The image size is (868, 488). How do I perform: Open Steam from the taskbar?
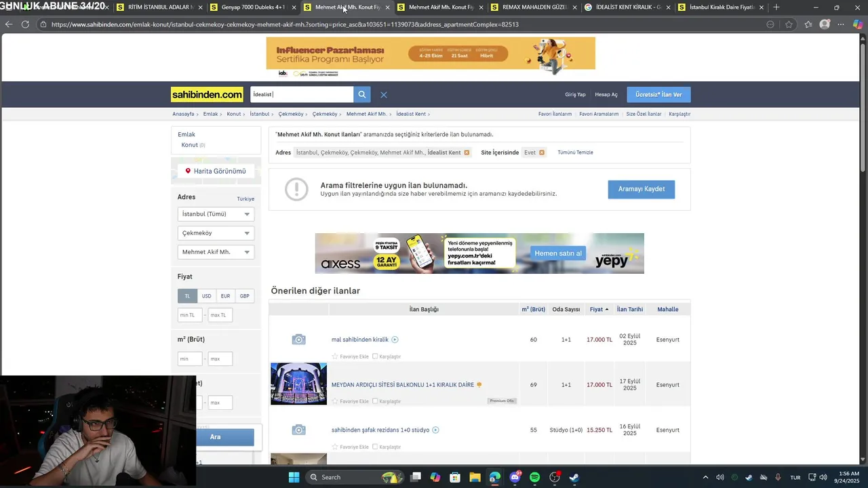pos(574,477)
